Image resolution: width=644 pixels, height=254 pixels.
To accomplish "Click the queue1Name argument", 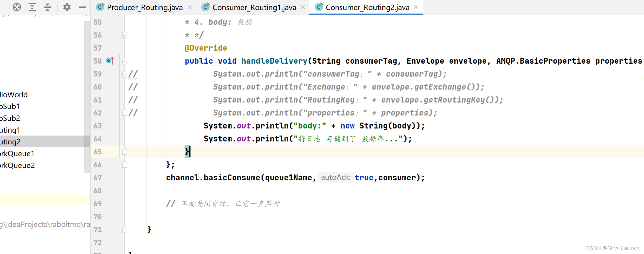I will point(288,178).
